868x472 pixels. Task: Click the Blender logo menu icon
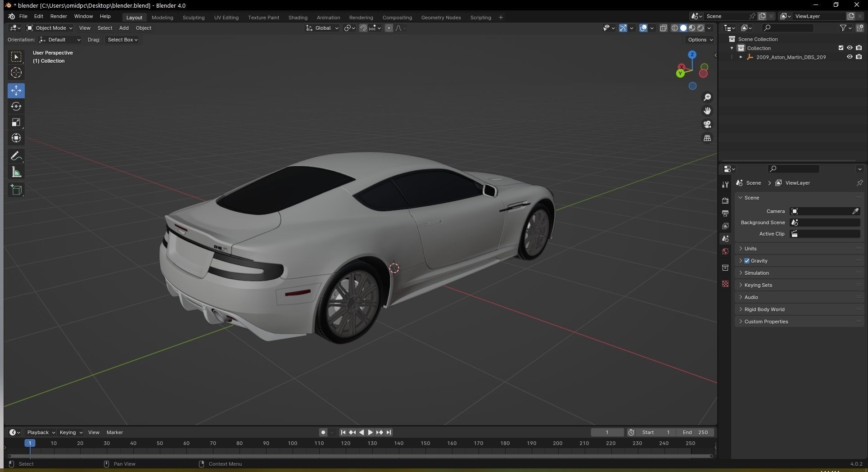[x=12, y=16]
